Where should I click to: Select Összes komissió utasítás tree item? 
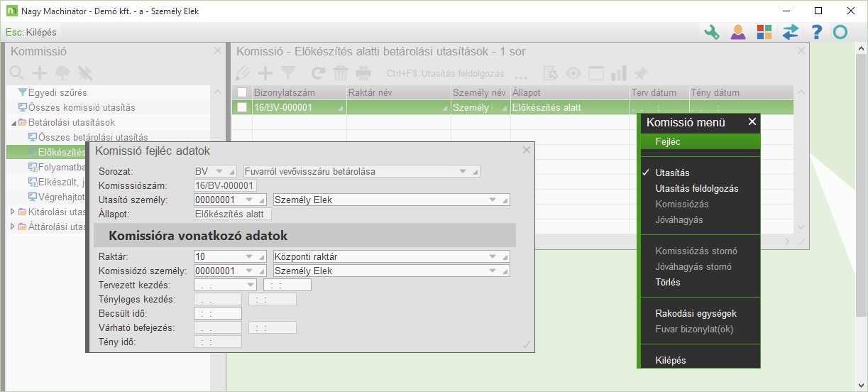[x=82, y=107]
